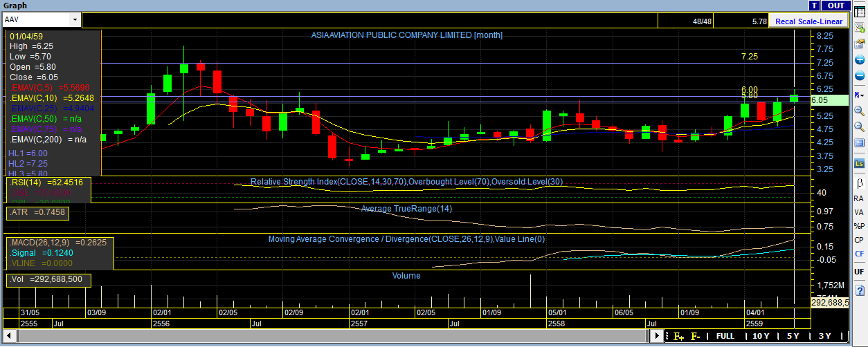Click the 7.25 horizontal line label
Screen dimensions: 868x347
750,57
